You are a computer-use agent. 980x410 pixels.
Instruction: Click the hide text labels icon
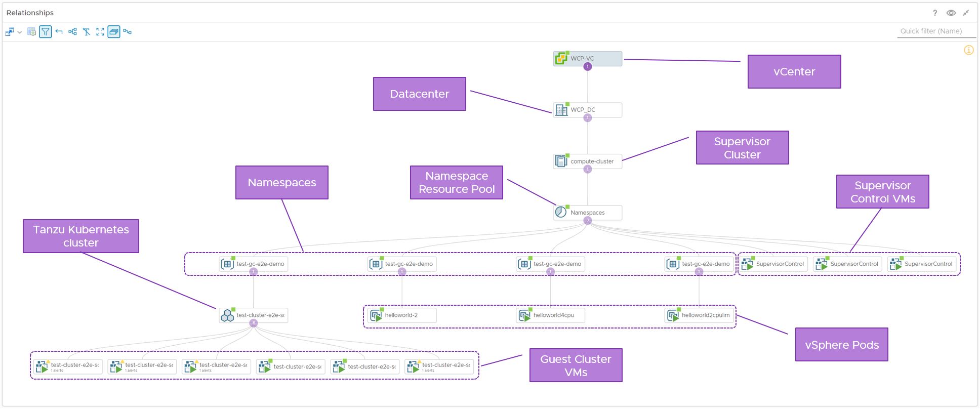tap(87, 32)
